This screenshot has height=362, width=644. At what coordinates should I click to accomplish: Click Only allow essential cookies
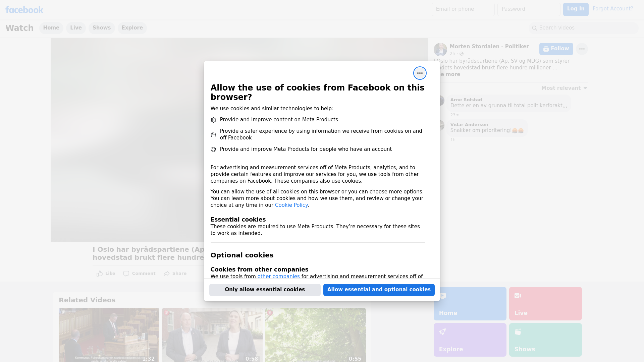coord(265,290)
